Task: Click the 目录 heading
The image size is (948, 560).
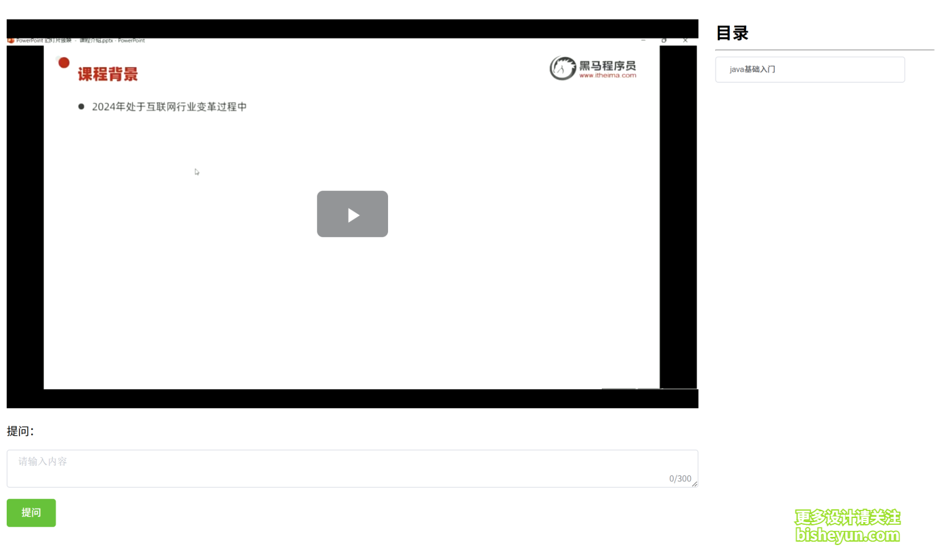Action: pyautogui.click(x=732, y=33)
